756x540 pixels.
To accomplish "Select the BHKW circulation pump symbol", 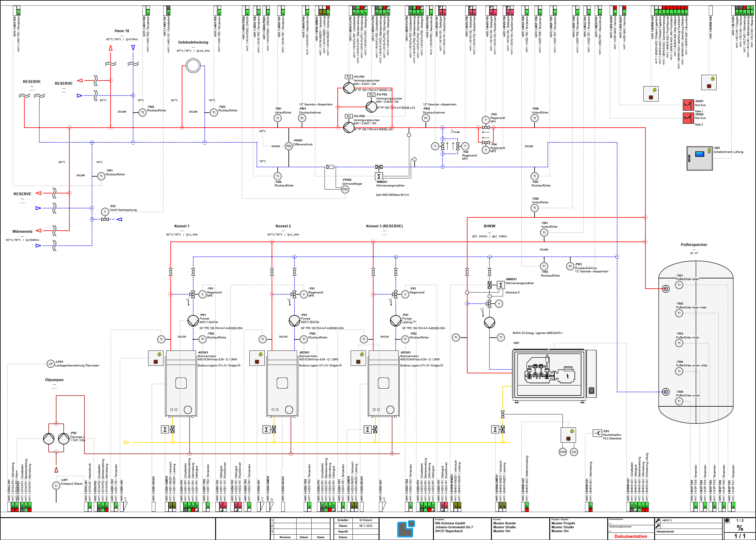I will (489, 322).
